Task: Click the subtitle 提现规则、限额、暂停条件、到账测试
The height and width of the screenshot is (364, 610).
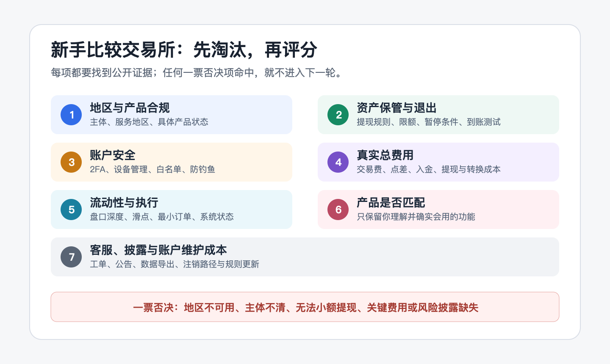Action: (429, 122)
